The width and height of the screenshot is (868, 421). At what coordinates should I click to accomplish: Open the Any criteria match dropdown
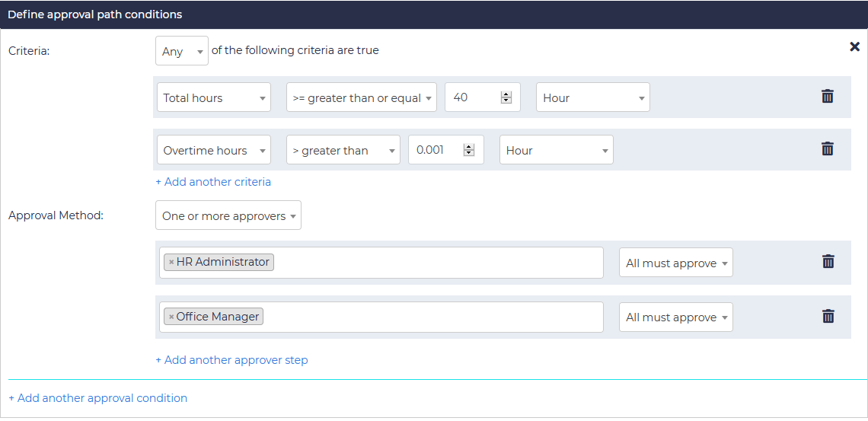pos(182,51)
